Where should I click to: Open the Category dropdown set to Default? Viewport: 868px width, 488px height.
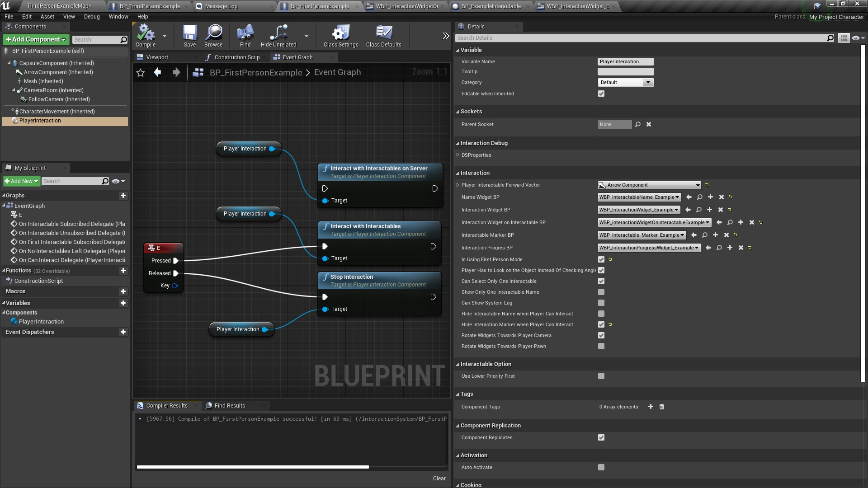tap(625, 82)
